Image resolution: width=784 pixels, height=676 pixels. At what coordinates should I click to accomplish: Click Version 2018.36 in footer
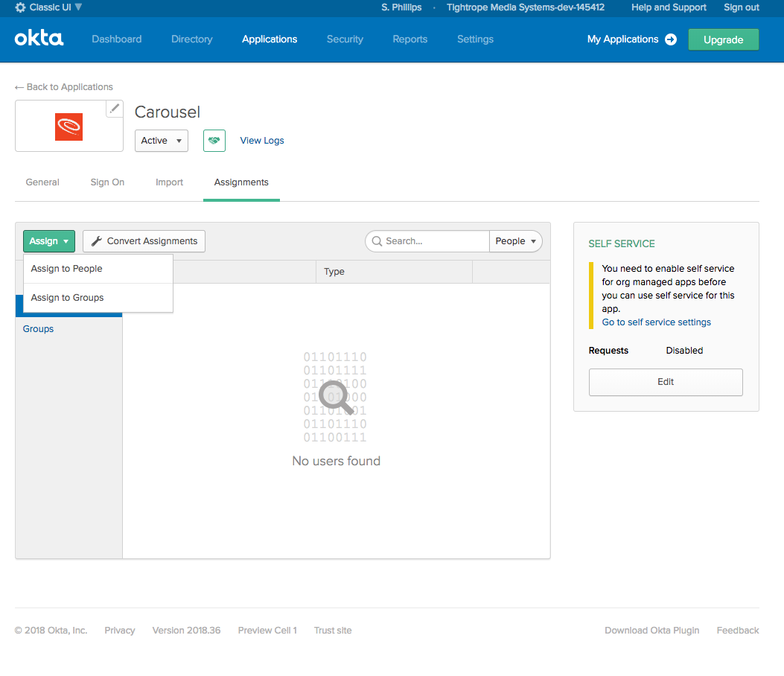pos(186,630)
